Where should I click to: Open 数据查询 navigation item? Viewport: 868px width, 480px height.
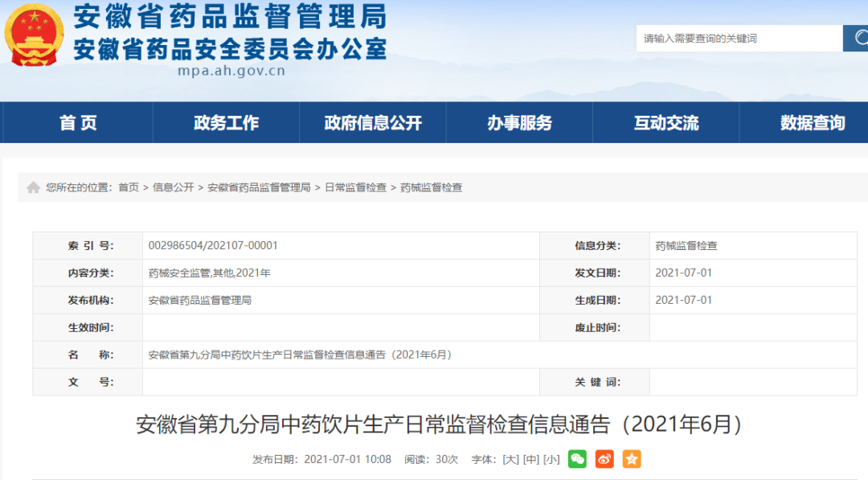tap(812, 123)
